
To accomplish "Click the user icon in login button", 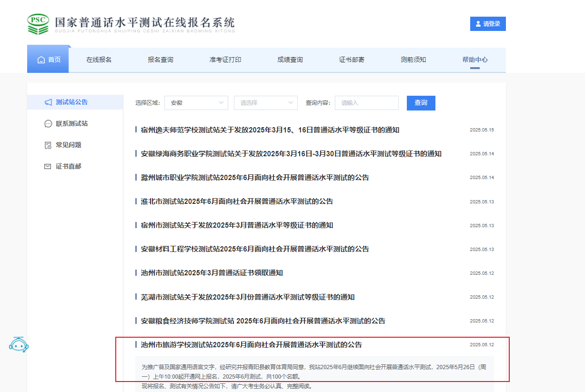I will point(478,24).
